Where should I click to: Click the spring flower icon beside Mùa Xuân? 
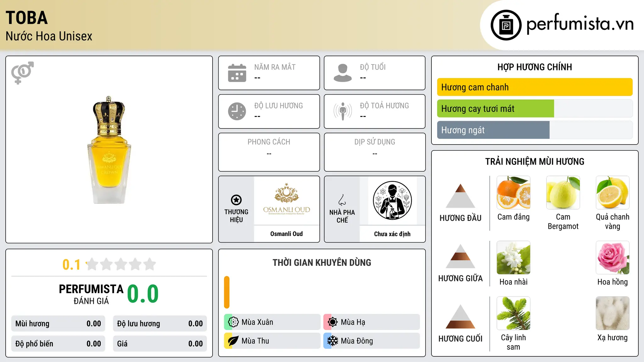click(x=233, y=322)
